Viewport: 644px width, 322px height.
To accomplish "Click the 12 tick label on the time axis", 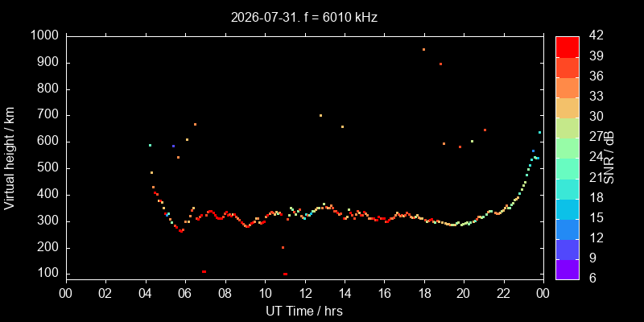I will click(x=305, y=294).
